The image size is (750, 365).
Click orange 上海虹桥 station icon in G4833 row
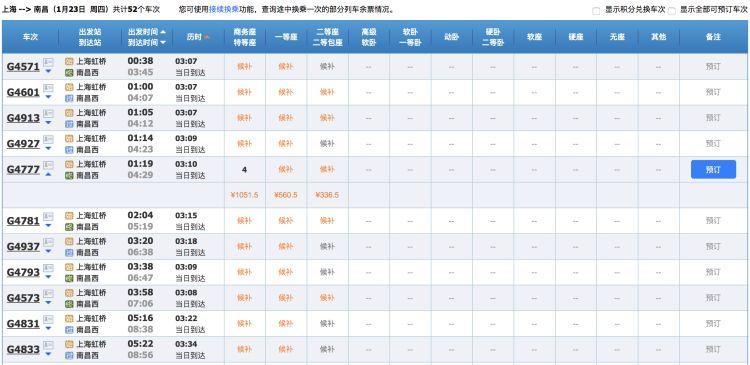(69, 344)
